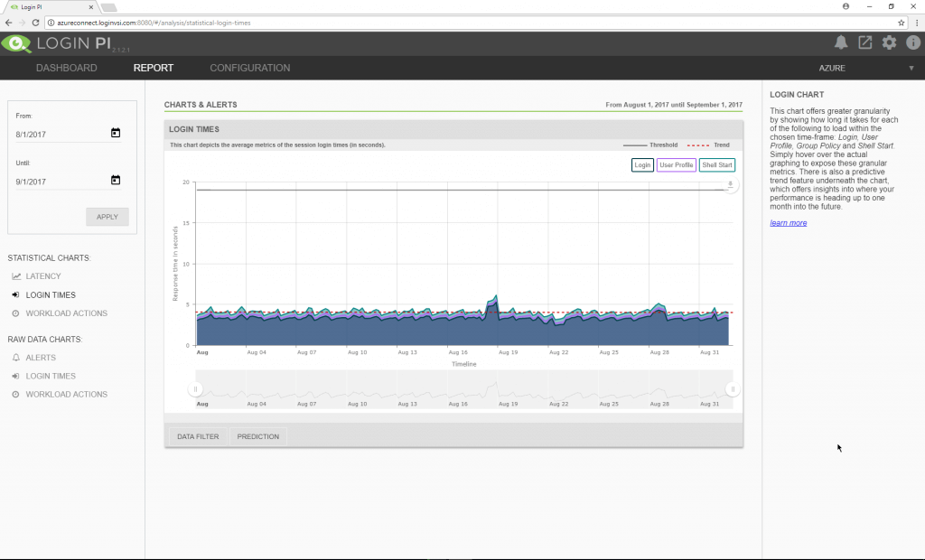Click the right timeline range handle

point(733,389)
